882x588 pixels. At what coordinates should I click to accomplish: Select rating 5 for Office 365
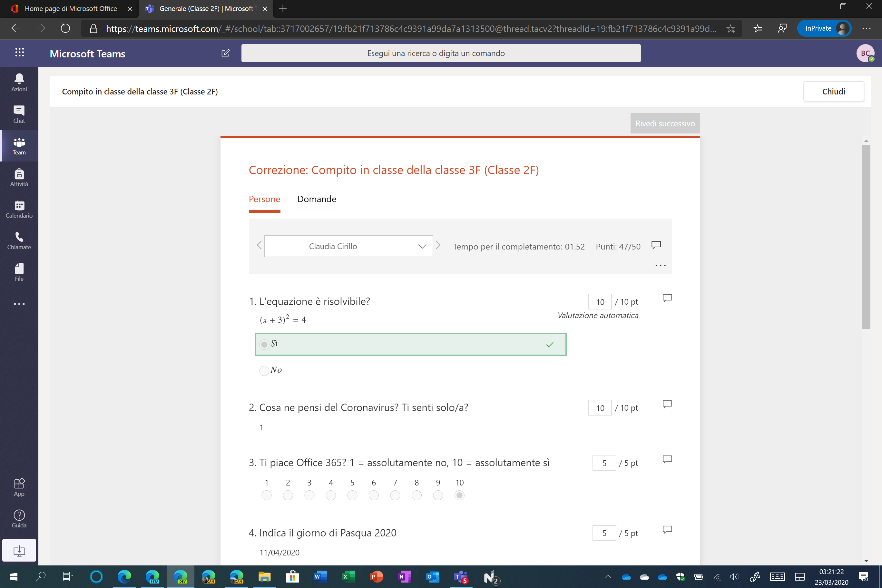point(352,495)
